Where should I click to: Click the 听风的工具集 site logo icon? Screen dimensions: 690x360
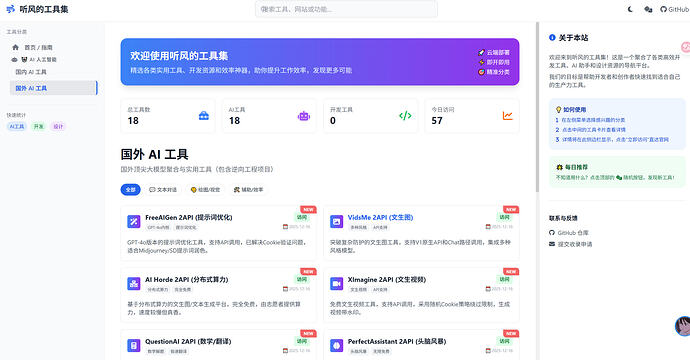tap(11, 9)
